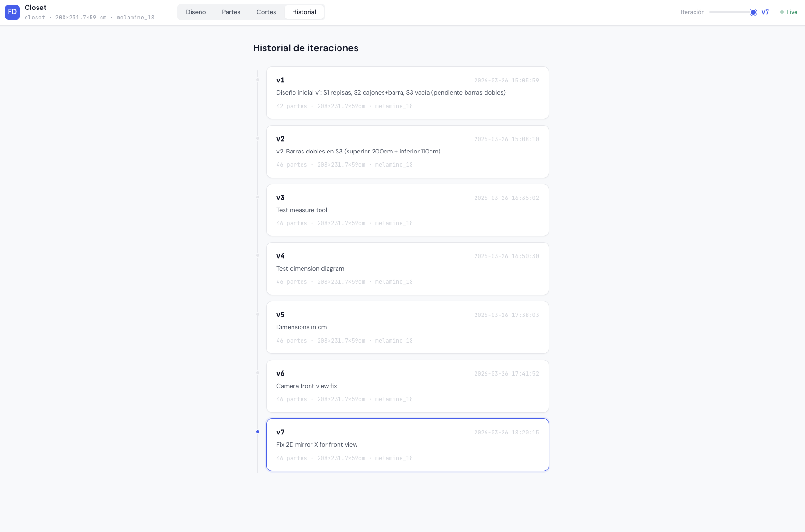Go to the Cortes tab

tap(266, 12)
